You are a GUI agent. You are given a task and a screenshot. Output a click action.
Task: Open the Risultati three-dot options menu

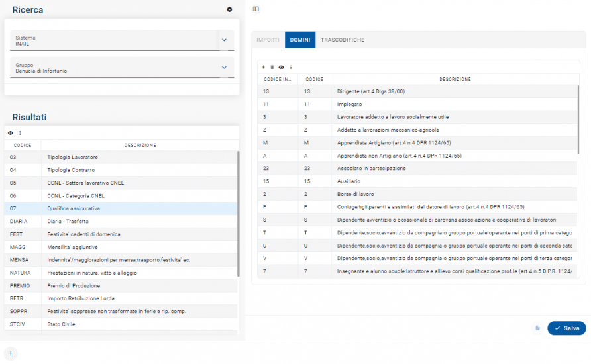coord(20,133)
